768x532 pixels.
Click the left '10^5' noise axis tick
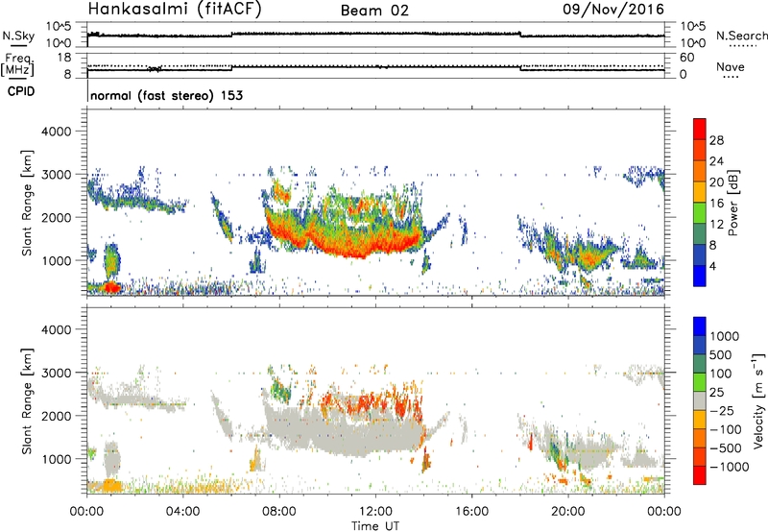click(x=60, y=27)
